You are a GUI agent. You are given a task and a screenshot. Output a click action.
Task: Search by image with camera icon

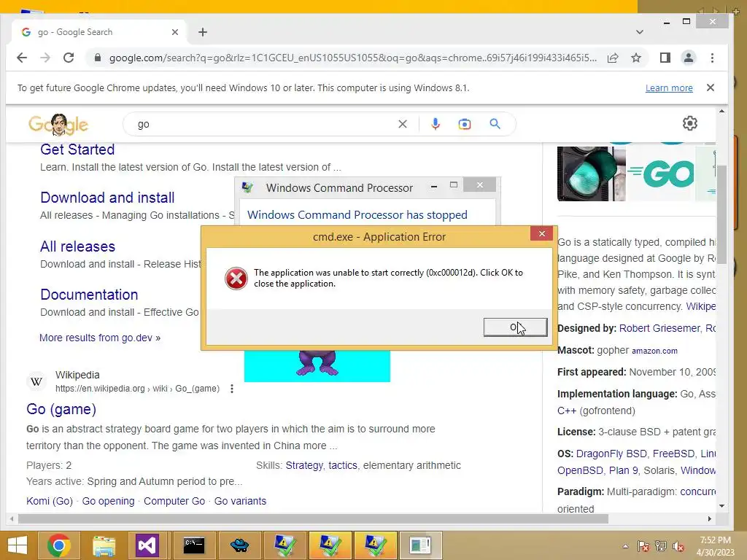465,124
